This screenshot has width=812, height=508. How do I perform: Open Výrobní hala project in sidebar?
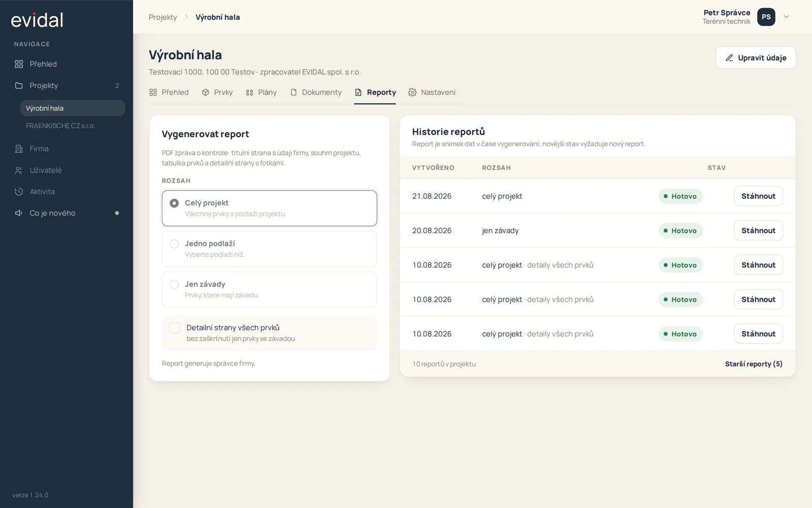(x=73, y=108)
